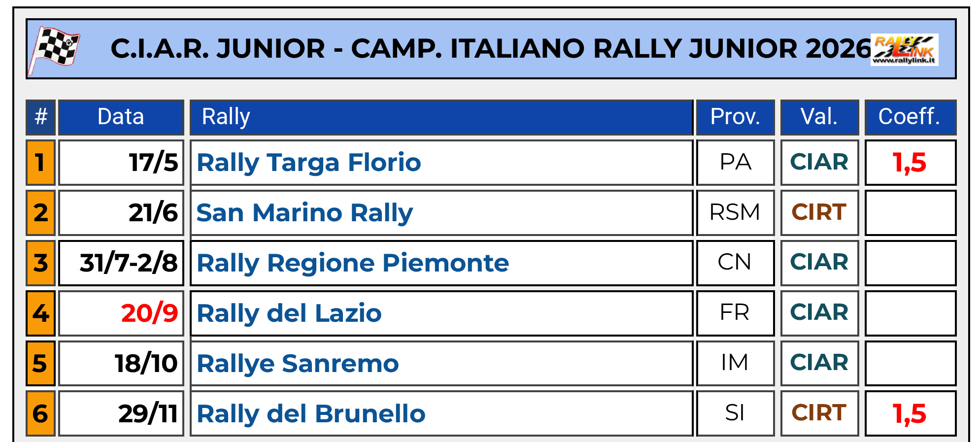Click the Rallye Sanremo link
The image size is (980, 442).
pos(298,364)
